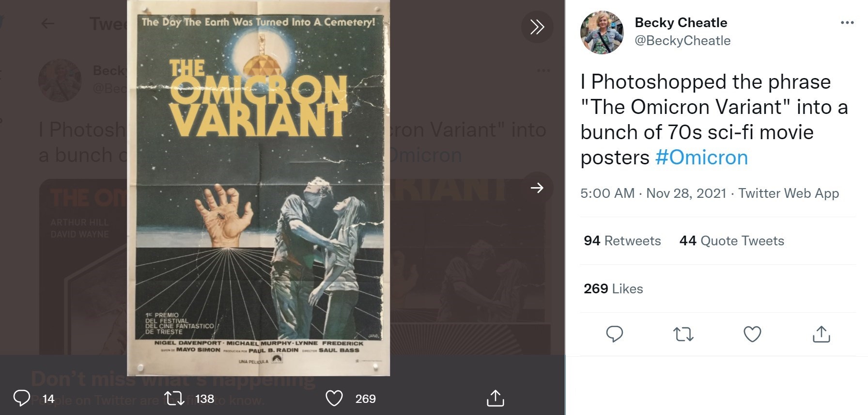Reply icon in the right tweet panel
This screenshot has height=415, width=868.
point(614,334)
